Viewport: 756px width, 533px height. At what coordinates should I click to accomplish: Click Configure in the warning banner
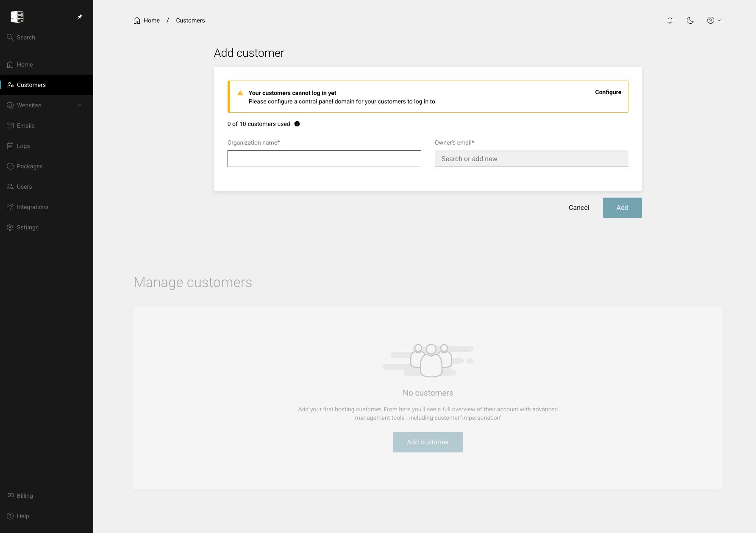click(x=608, y=92)
